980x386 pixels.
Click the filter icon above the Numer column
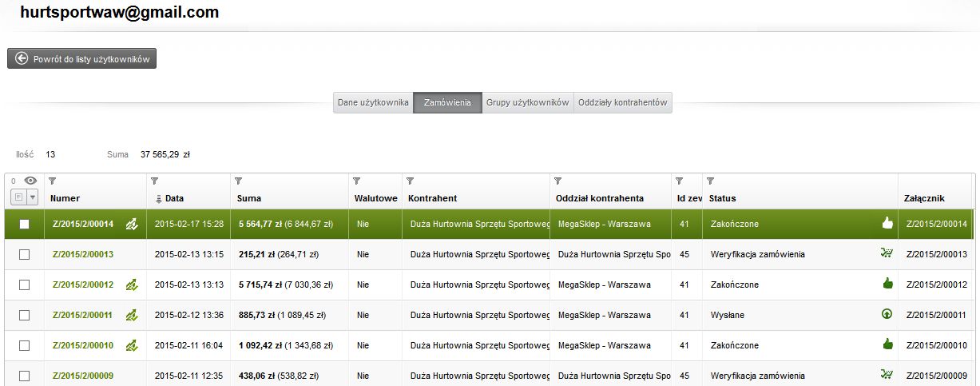(53, 181)
